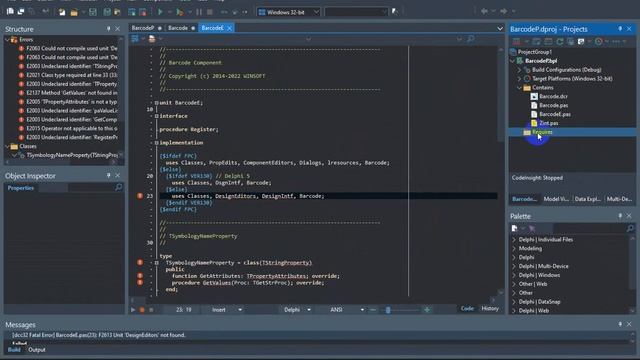The width and height of the screenshot is (640, 360).
Task: Click the Run green play toolbar icon
Action: (x=160, y=12)
